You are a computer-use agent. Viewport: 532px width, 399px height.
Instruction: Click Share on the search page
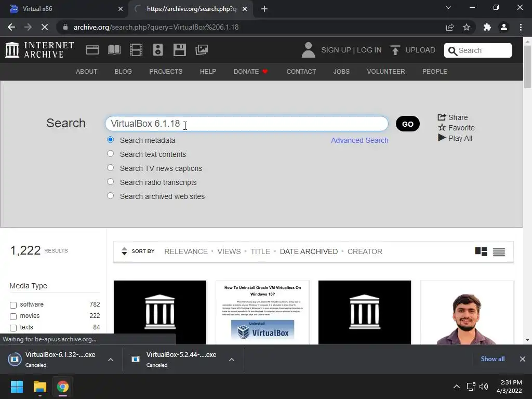(453, 117)
